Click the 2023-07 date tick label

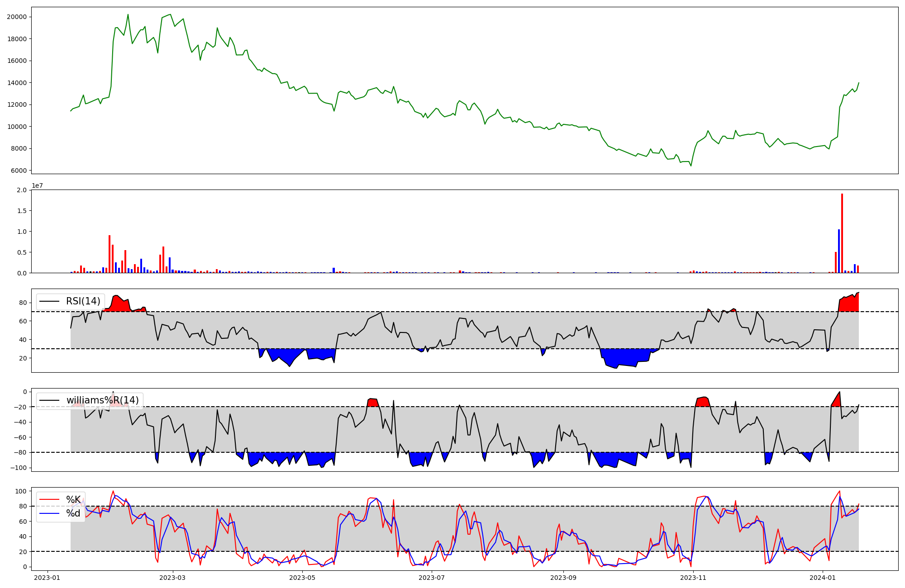click(432, 578)
